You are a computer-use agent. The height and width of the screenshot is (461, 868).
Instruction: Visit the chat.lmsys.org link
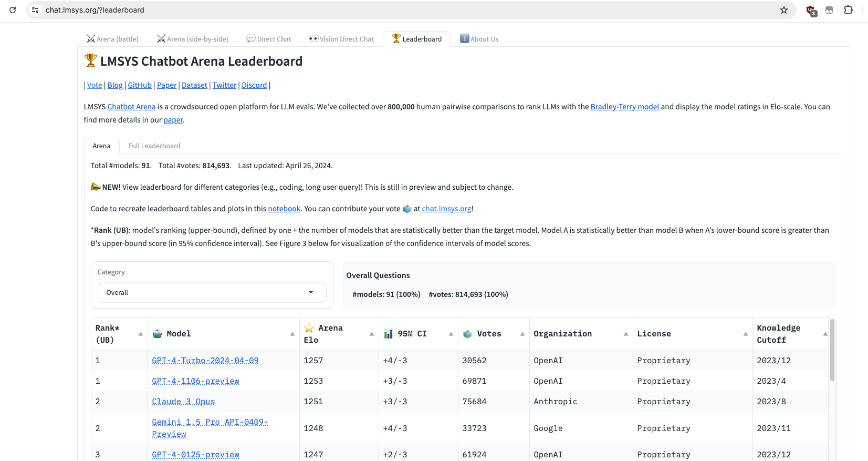tap(446, 209)
